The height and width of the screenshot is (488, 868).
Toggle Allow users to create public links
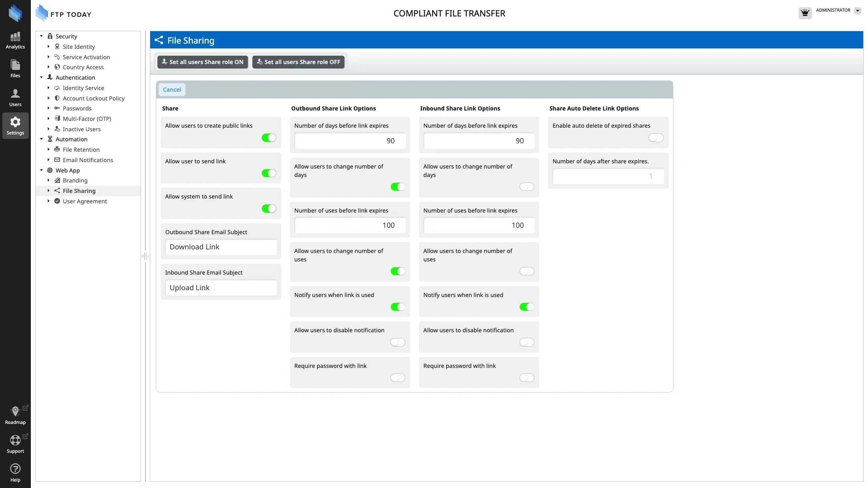click(x=269, y=138)
